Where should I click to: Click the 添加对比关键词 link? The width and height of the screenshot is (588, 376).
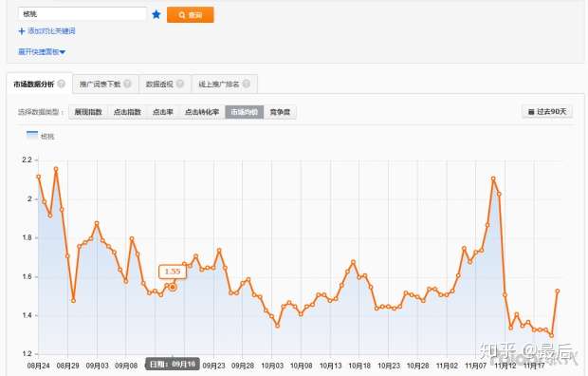pyautogui.click(x=51, y=31)
